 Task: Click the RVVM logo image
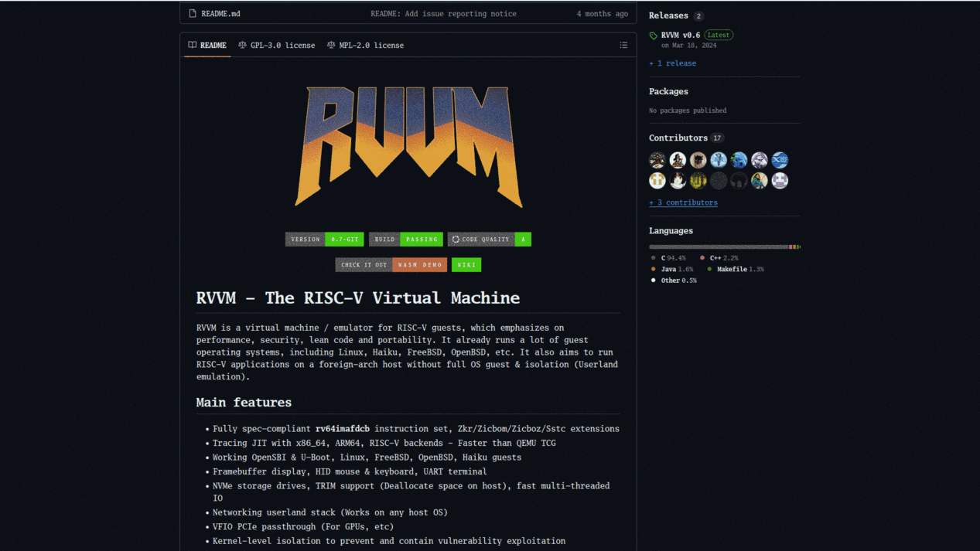pyautogui.click(x=408, y=145)
